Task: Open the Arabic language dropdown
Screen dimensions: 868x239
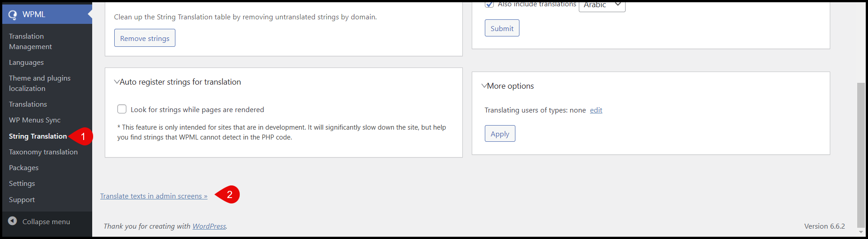Action: click(602, 5)
